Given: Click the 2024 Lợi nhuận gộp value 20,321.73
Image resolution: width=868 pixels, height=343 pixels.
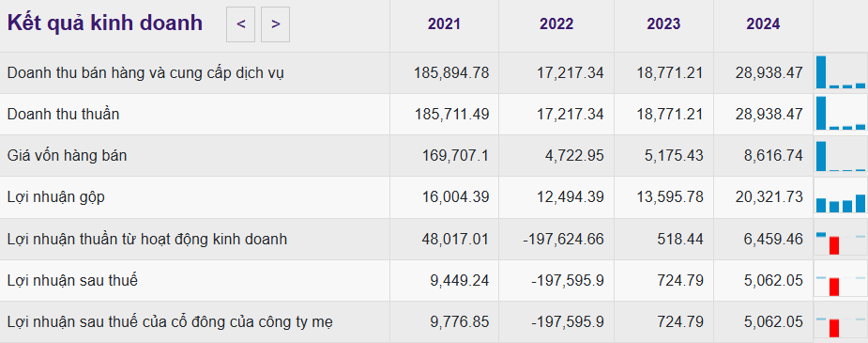Looking at the screenshot, I should [x=769, y=197].
